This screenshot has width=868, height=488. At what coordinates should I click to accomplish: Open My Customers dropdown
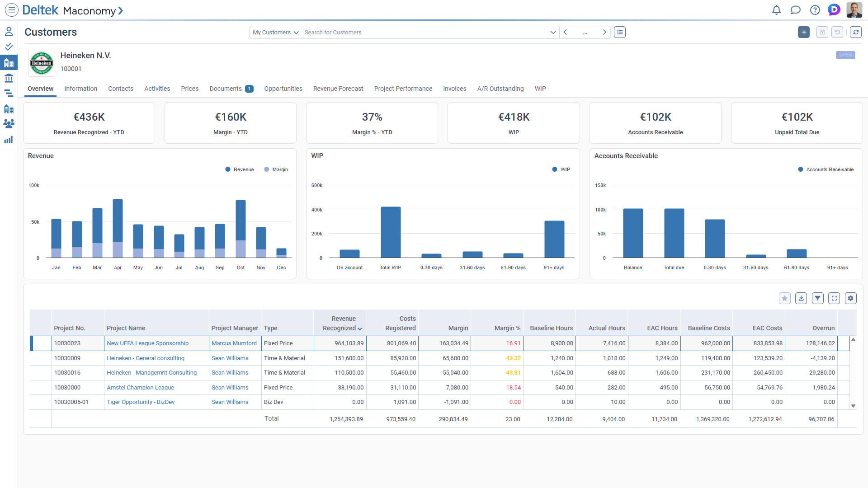(275, 33)
